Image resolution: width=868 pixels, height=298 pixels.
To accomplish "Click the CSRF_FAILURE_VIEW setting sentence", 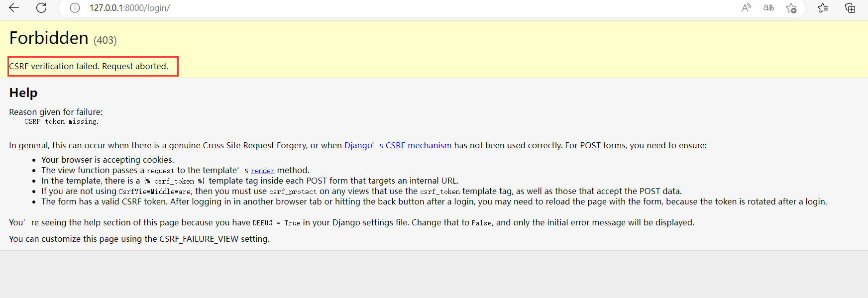I will (139, 239).
